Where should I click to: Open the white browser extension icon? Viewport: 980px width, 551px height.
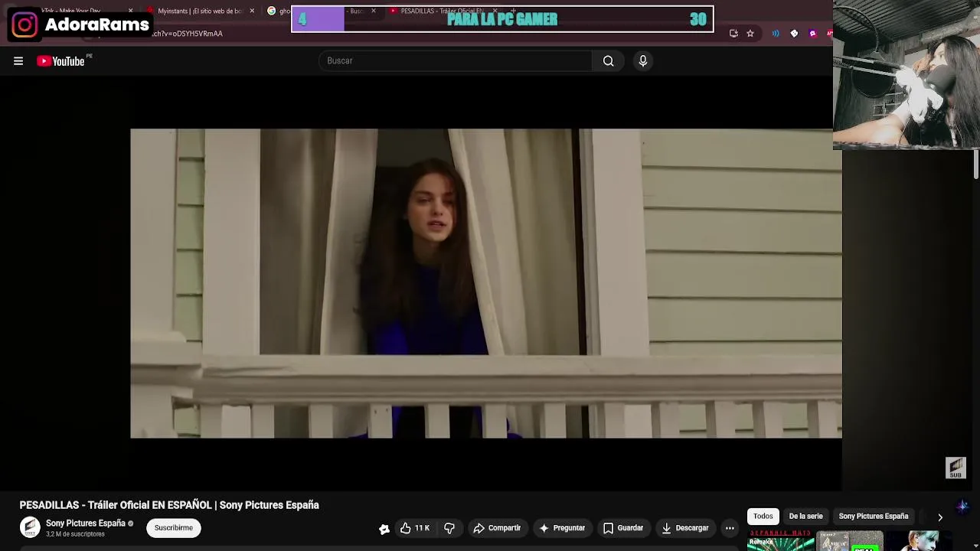pos(794,34)
